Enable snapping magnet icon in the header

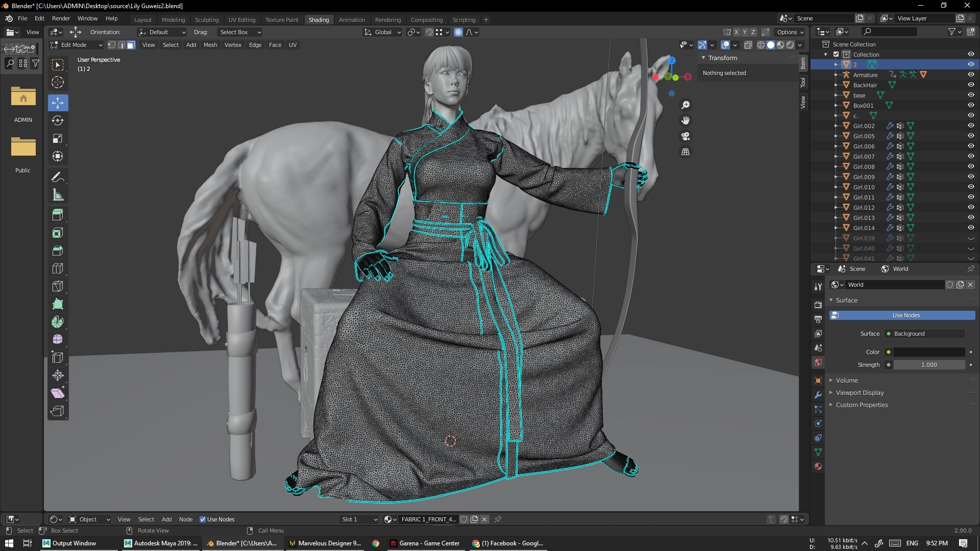pyautogui.click(x=429, y=32)
